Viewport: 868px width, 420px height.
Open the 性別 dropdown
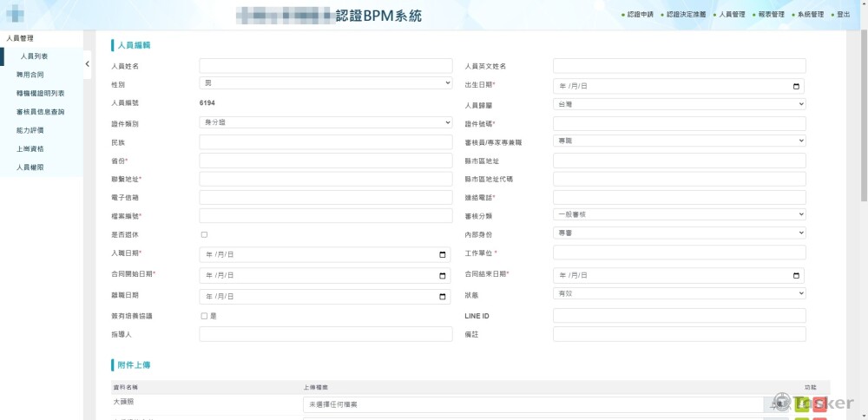[x=325, y=82]
